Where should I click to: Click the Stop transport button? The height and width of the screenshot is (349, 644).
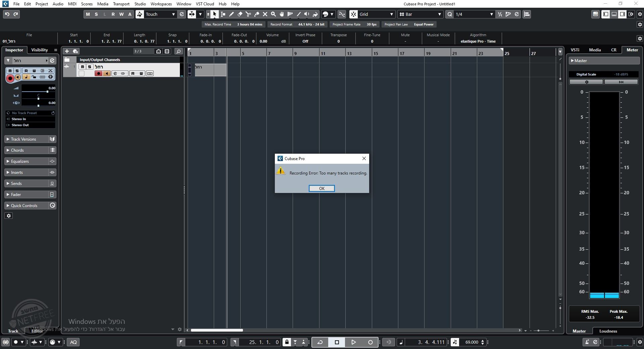337,342
